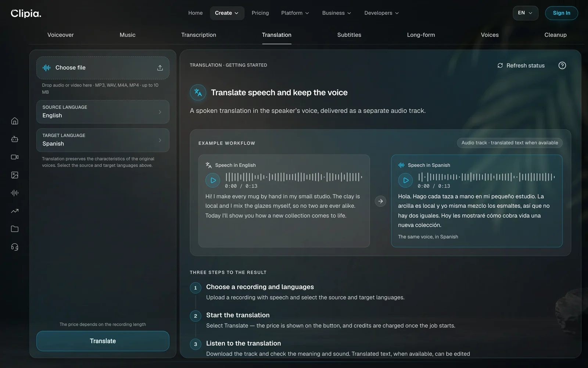This screenshot has height=368, width=588.
Task: Go to the Home link
Action: point(196,13)
